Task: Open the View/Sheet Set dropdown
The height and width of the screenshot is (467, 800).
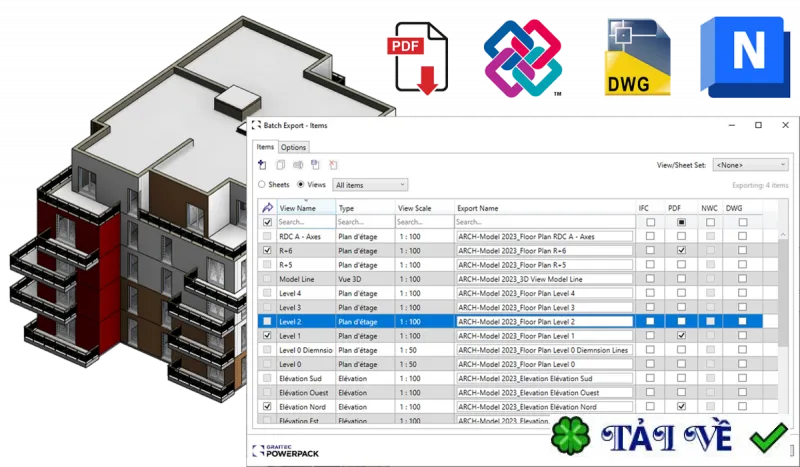Action: point(751,165)
